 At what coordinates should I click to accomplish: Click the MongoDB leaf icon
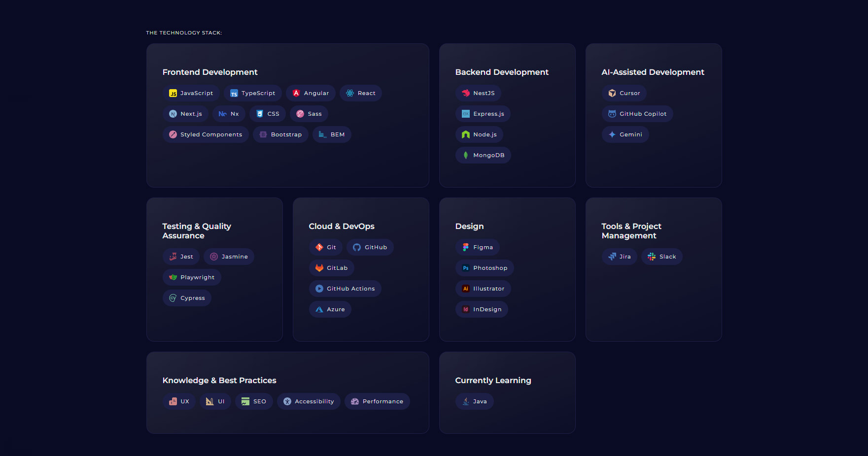click(466, 155)
